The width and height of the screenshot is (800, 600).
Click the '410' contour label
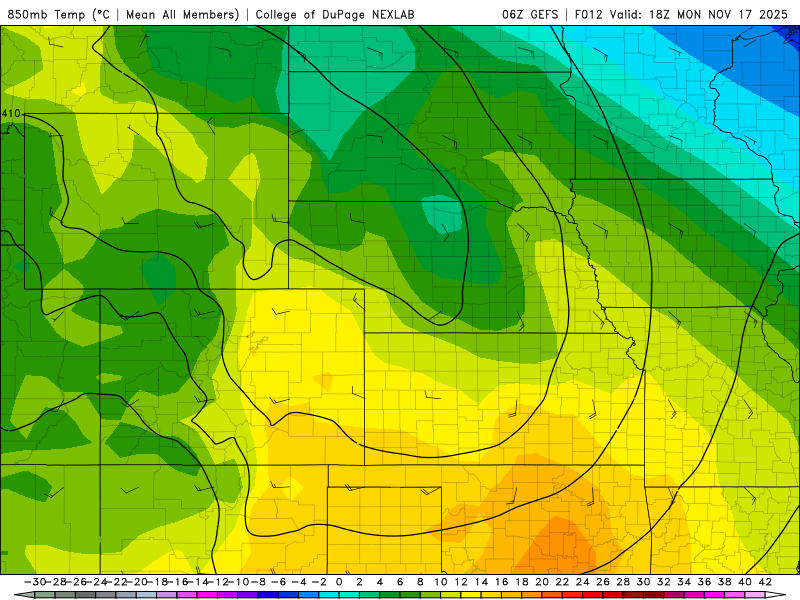point(10,113)
